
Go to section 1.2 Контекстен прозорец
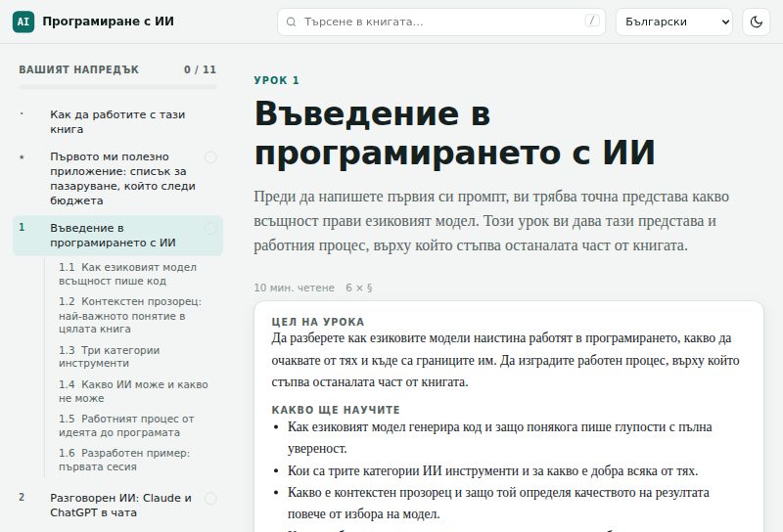[x=133, y=315]
